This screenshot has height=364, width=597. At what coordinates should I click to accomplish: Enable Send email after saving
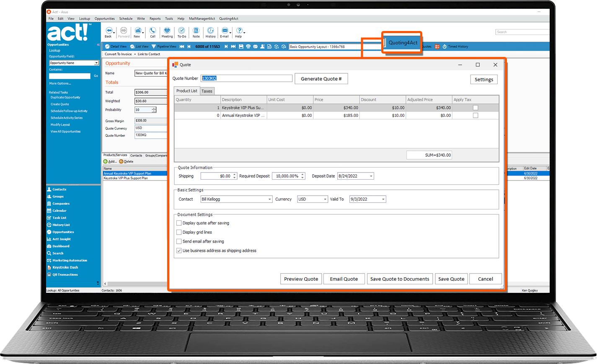[179, 241]
